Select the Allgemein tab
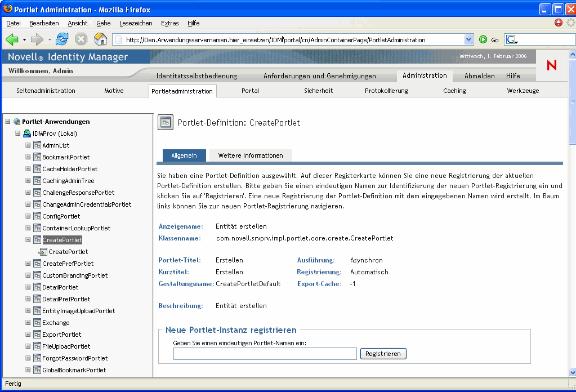 (x=184, y=155)
